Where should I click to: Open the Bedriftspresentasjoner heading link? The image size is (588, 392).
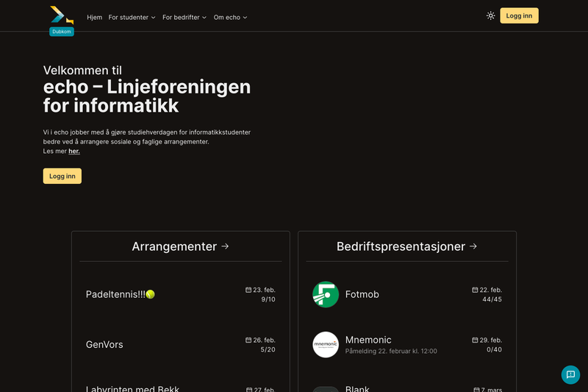tap(407, 246)
